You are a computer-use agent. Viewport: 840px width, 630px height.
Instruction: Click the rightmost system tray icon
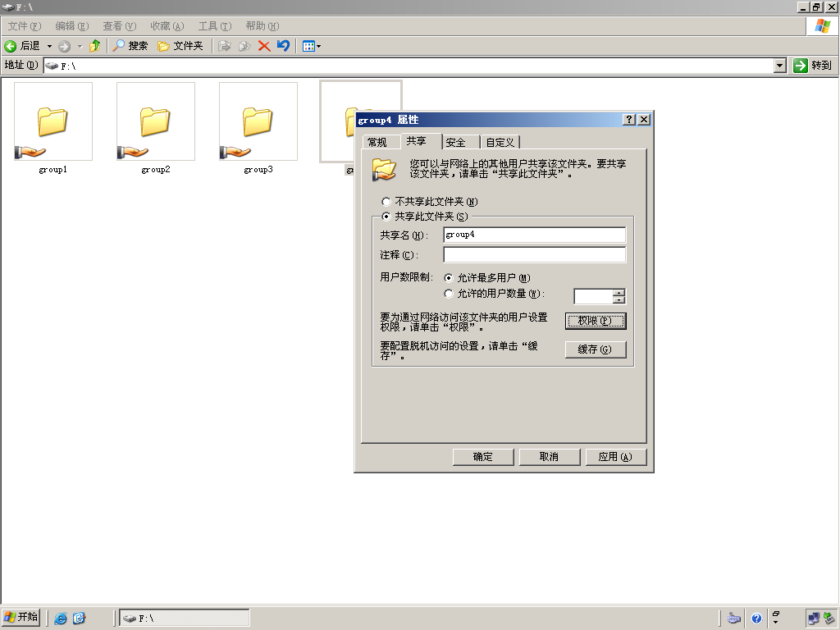click(829, 619)
